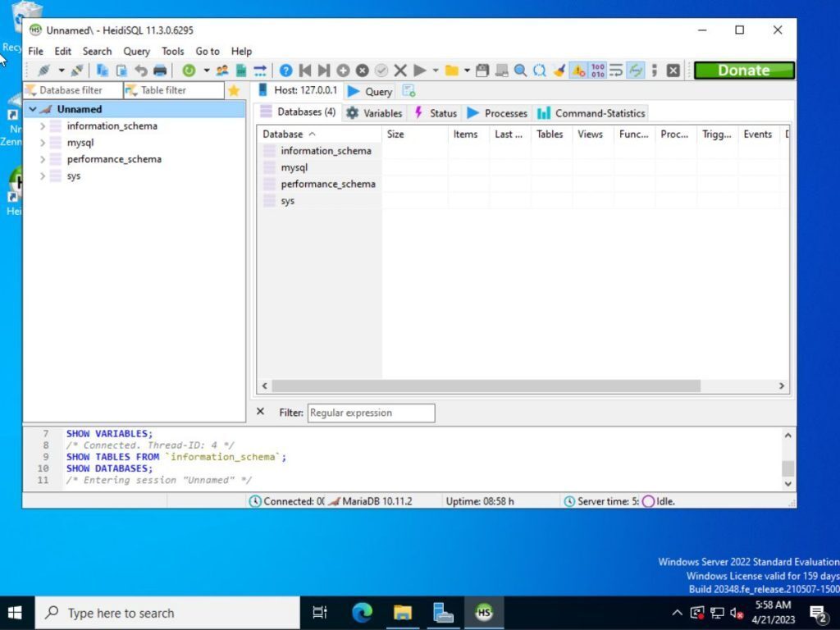This screenshot has height=630, width=840.
Task: Toggle the favorites star beside Table filter
Action: [x=234, y=90]
